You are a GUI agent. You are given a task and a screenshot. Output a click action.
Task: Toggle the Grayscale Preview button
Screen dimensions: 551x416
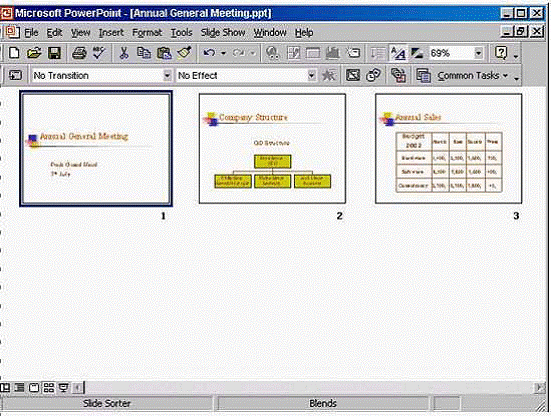pos(417,53)
